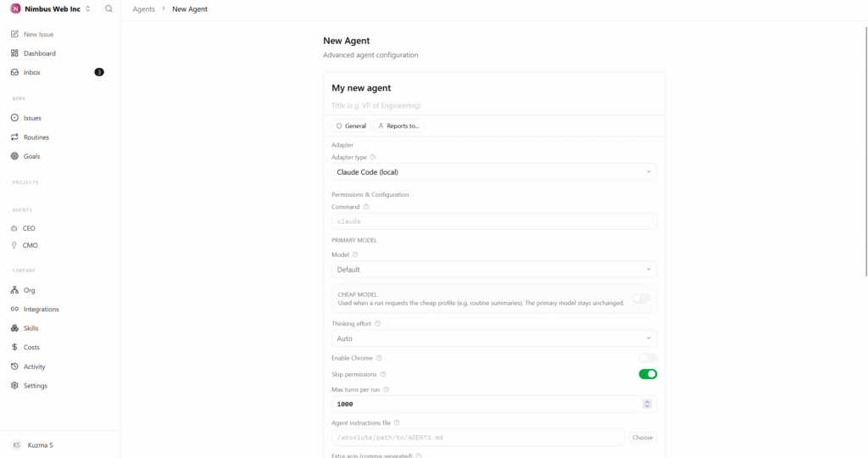Click the CEO agent bot icon
This screenshot has height=458, width=868.
point(14,228)
